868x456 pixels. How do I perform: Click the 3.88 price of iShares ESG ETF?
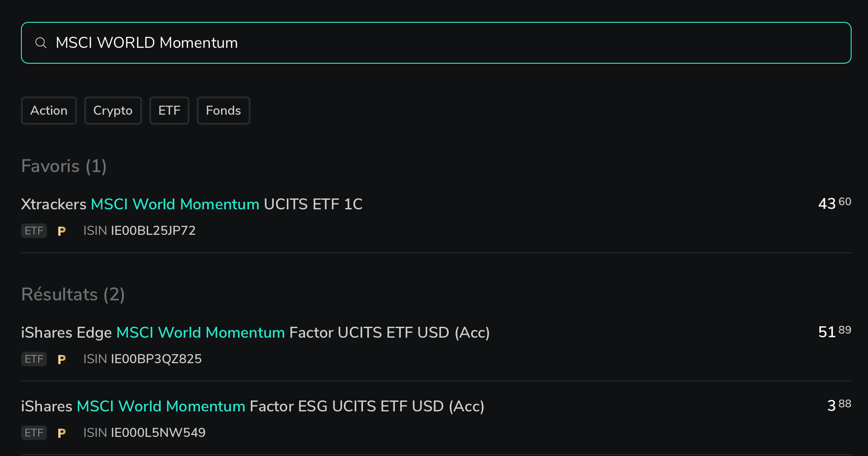tap(839, 405)
